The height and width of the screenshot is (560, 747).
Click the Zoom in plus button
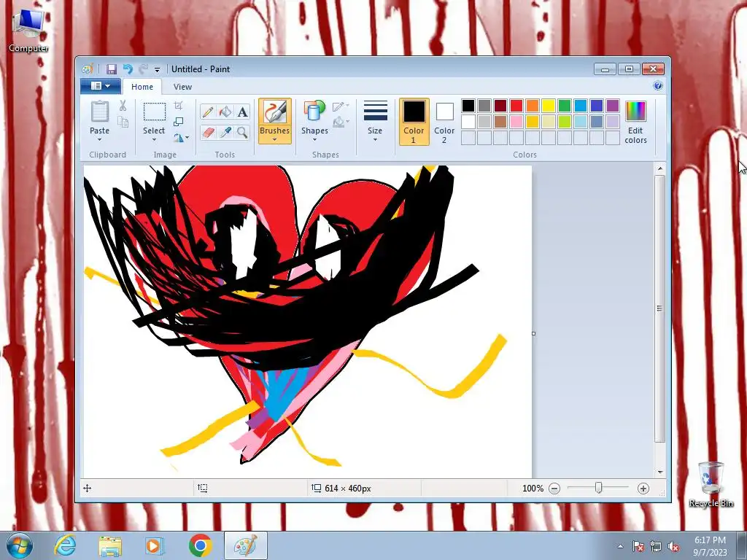643,488
